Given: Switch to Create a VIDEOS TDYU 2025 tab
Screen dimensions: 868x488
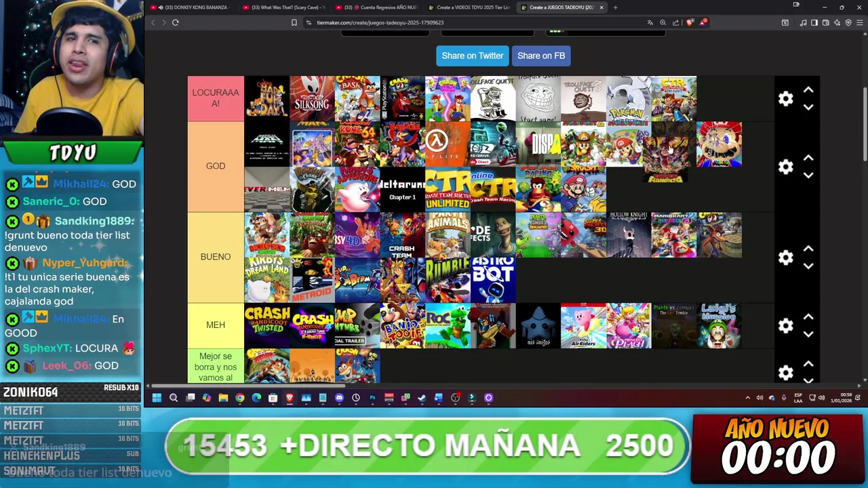Looking at the screenshot, I should point(469,7).
